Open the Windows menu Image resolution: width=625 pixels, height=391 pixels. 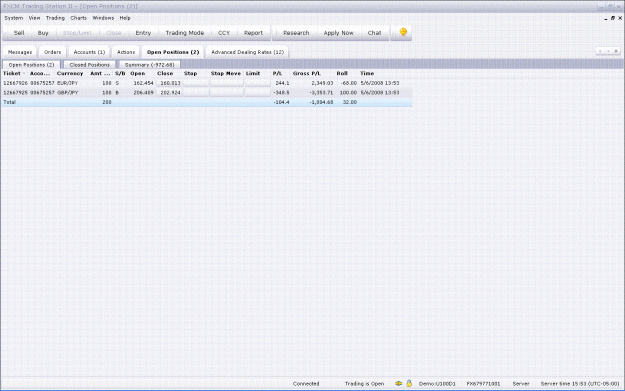(103, 18)
